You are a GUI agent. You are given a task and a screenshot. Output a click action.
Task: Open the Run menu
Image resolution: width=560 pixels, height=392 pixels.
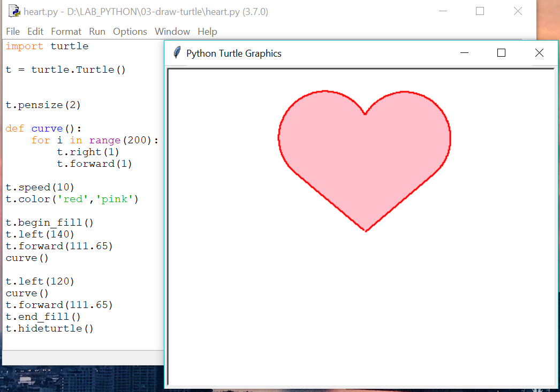tap(97, 32)
